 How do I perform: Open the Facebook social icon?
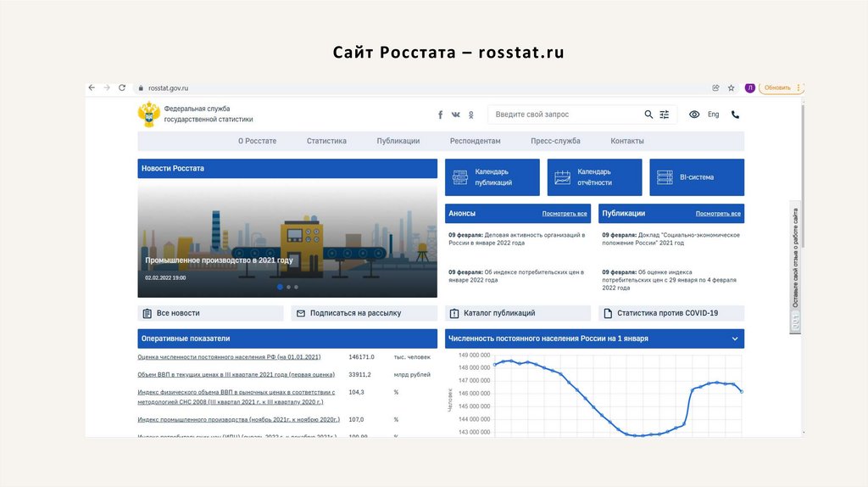click(440, 115)
